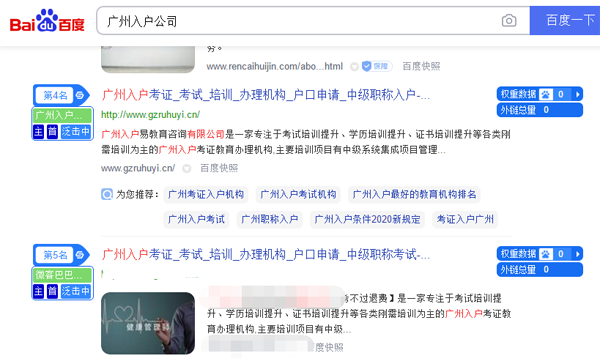Image resolution: width=600 pixels, height=364 pixels.
Task: Click the 保障 shield badge
Action: click(x=377, y=66)
